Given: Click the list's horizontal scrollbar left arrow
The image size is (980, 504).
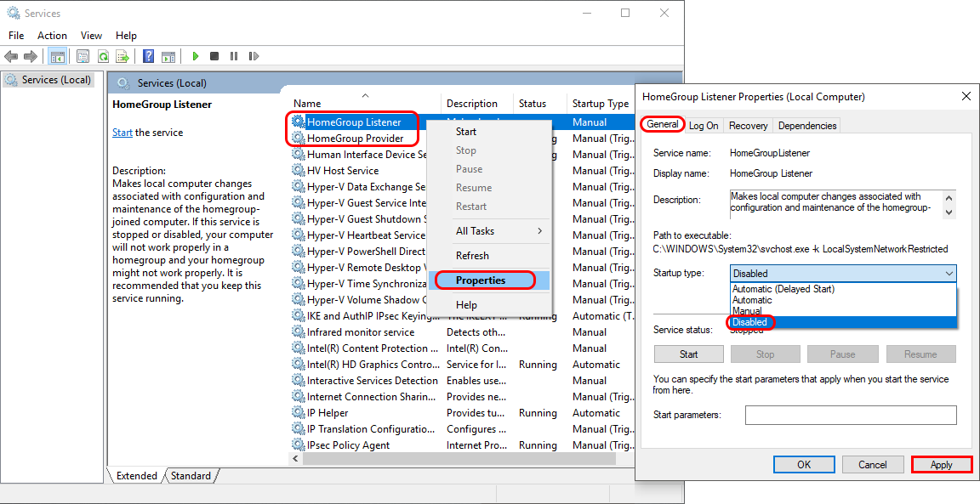Looking at the screenshot, I should (x=297, y=459).
